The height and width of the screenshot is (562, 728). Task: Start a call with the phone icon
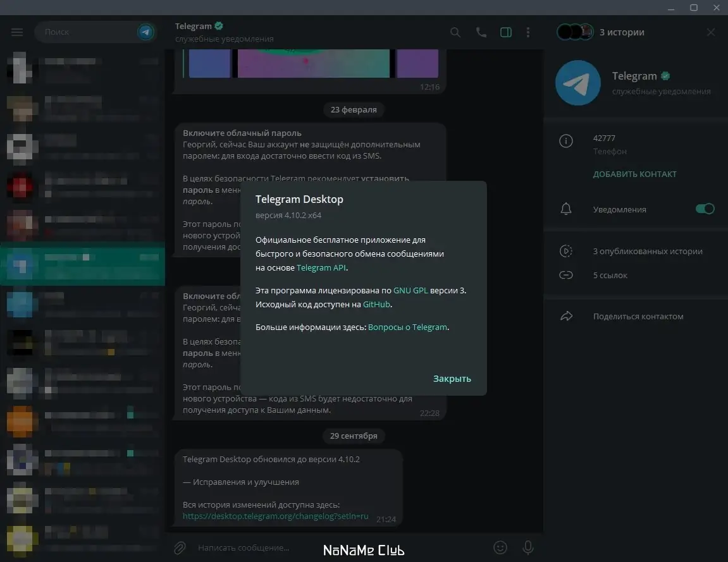(x=481, y=32)
